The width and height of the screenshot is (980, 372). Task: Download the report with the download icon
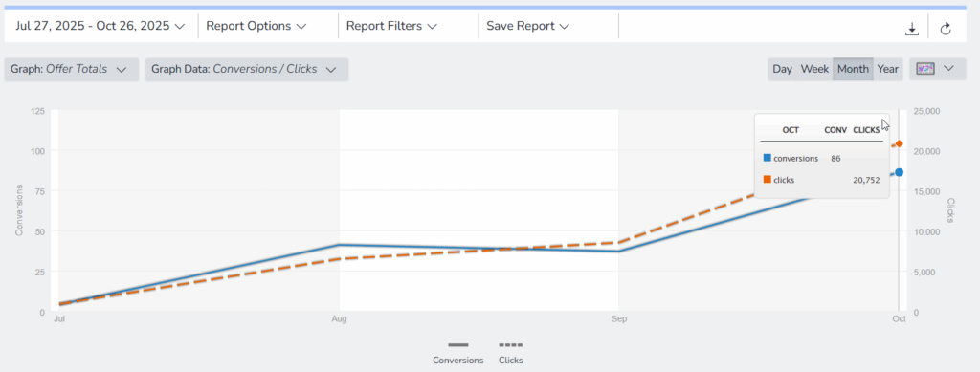click(912, 29)
